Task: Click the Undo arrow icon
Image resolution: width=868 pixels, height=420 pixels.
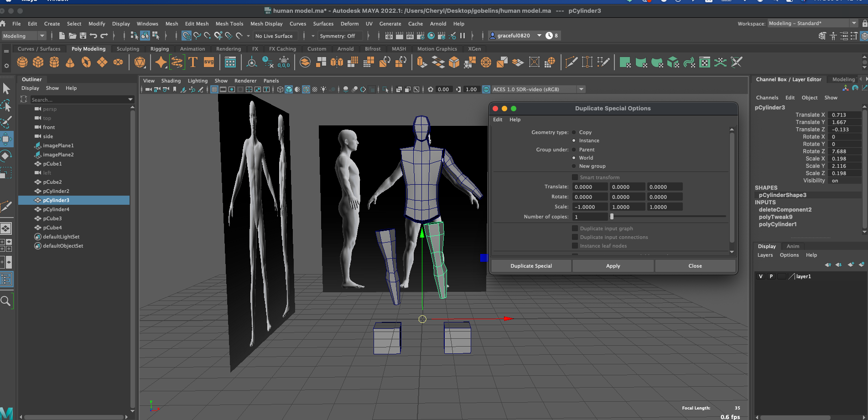Action: [94, 36]
